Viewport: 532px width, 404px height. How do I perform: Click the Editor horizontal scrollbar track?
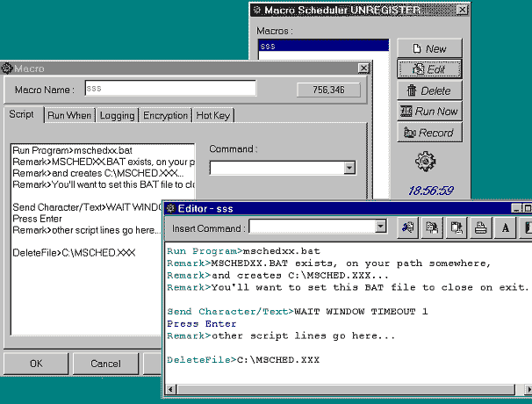[345, 389]
